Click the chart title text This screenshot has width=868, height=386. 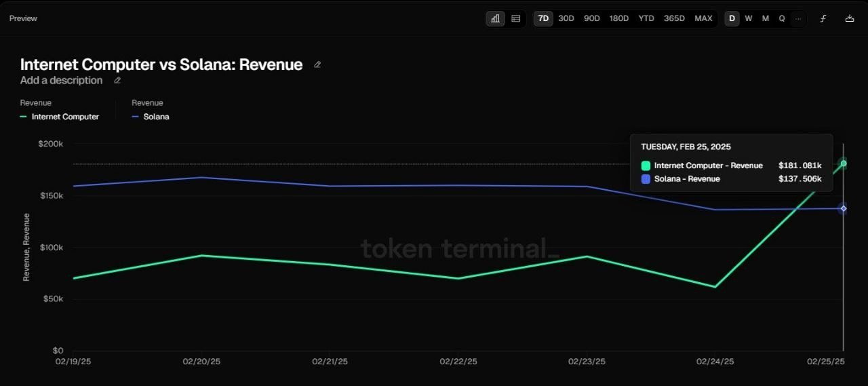point(161,64)
